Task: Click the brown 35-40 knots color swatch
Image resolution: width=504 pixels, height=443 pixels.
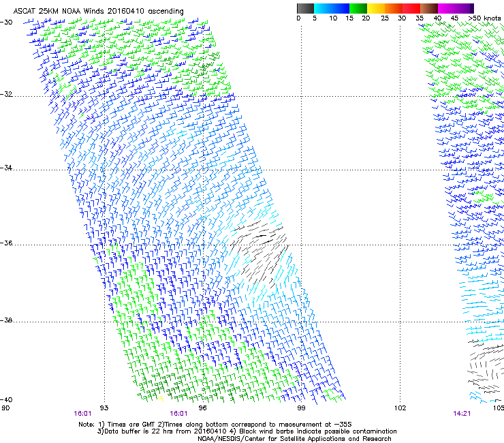Action: point(429,8)
